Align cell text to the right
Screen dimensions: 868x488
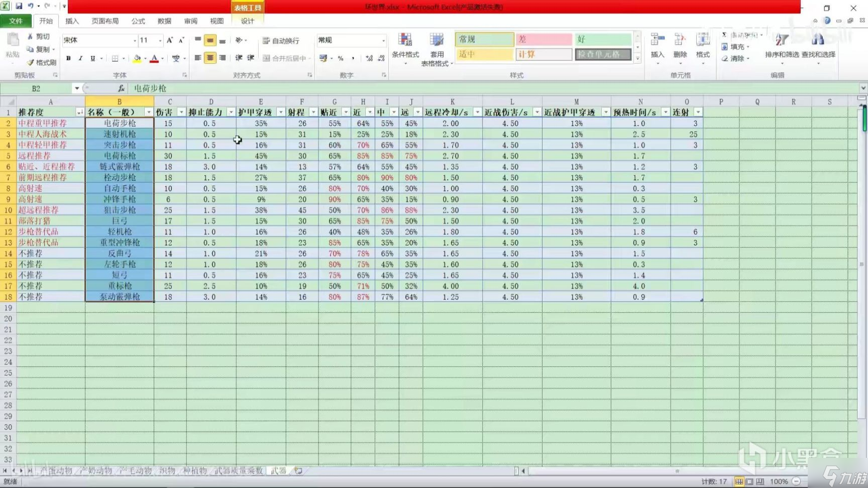222,58
